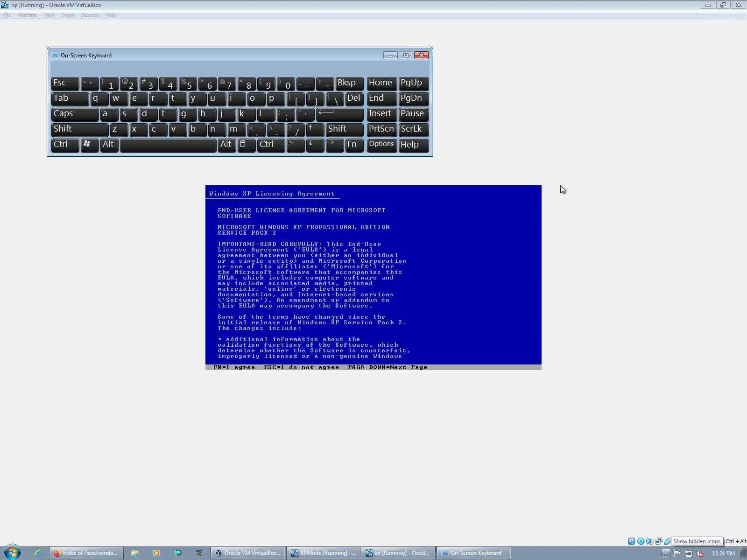Switch to On-Screen Keyboard taskbar button
Viewport: 747px width, 560px height.
(x=473, y=553)
